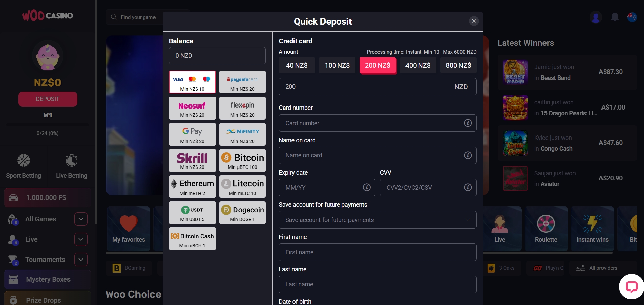Open Prize Drops menu item
644x305 pixels.
pos(48,299)
